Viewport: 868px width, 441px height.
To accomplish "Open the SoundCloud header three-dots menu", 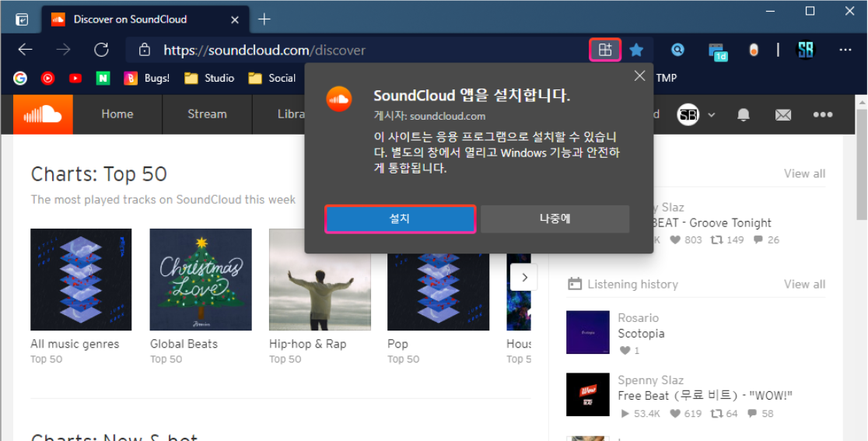I will [x=823, y=114].
